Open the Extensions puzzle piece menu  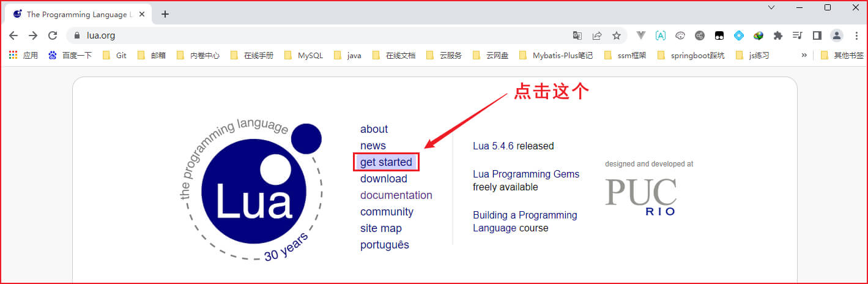click(x=778, y=35)
